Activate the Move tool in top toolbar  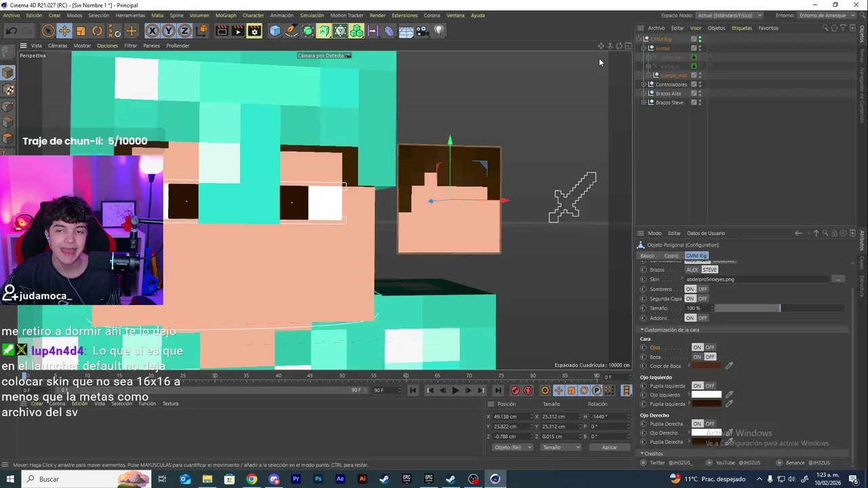coord(64,30)
